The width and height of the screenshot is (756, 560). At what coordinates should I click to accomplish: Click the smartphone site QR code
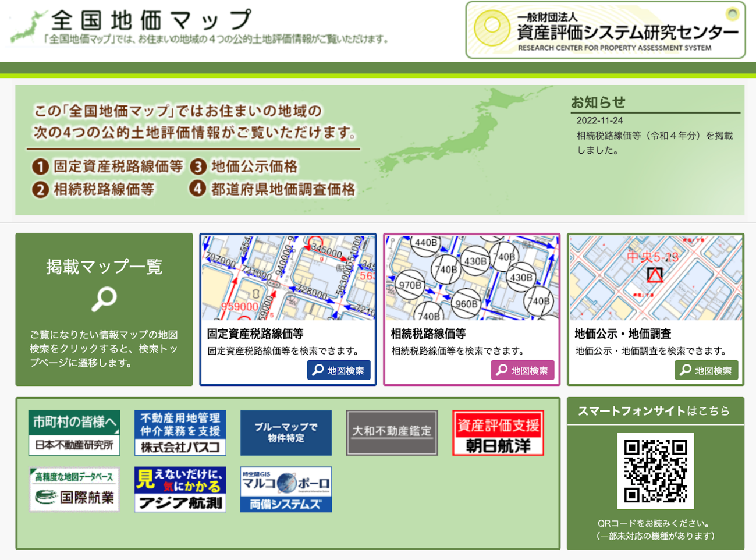(655, 472)
